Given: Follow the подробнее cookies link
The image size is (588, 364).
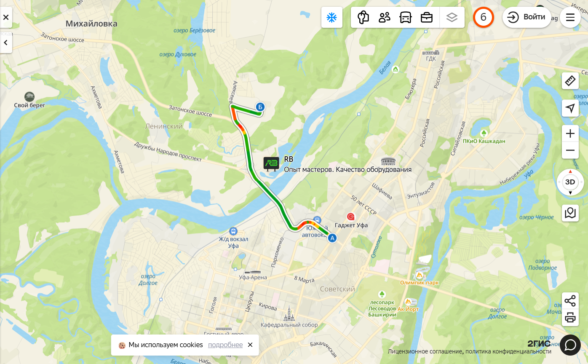Looking at the screenshot, I should (x=225, y=345).
